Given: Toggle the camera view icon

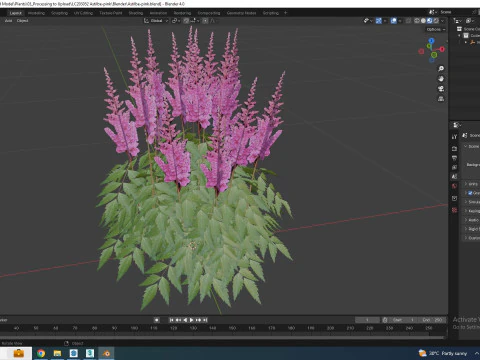Looking at the screenshot, I should coord(441,89).
